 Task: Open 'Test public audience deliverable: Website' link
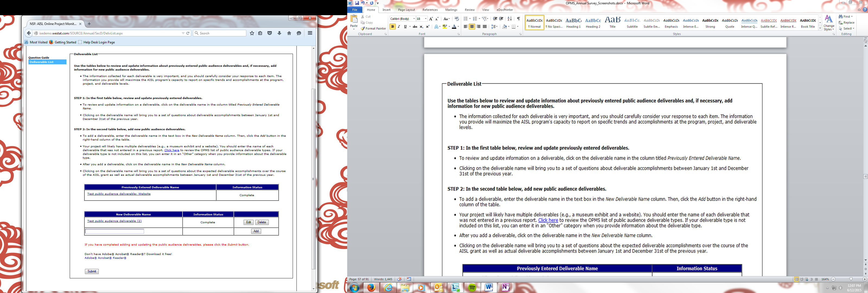click(x=119, y=194)
